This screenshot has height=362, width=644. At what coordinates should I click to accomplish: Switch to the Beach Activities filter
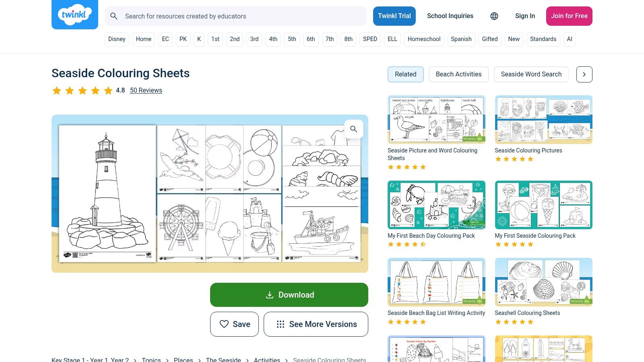click(458, 74)
